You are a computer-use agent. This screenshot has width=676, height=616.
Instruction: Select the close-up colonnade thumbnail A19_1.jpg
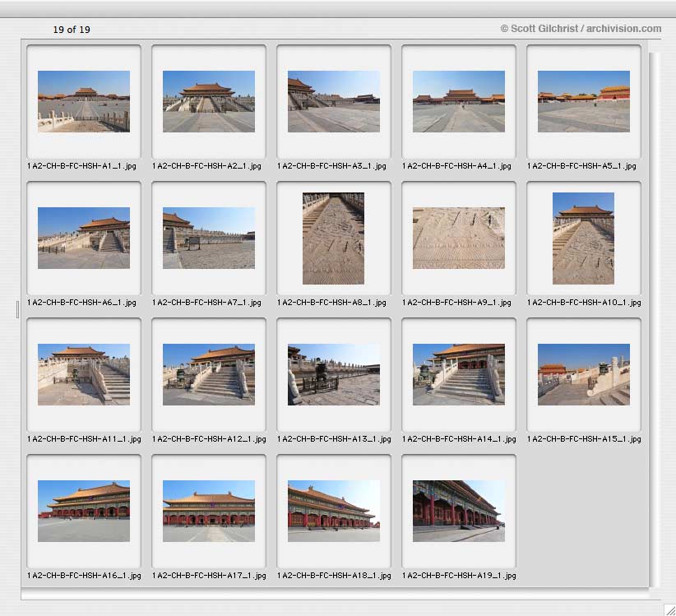click(x=459, y=512)
